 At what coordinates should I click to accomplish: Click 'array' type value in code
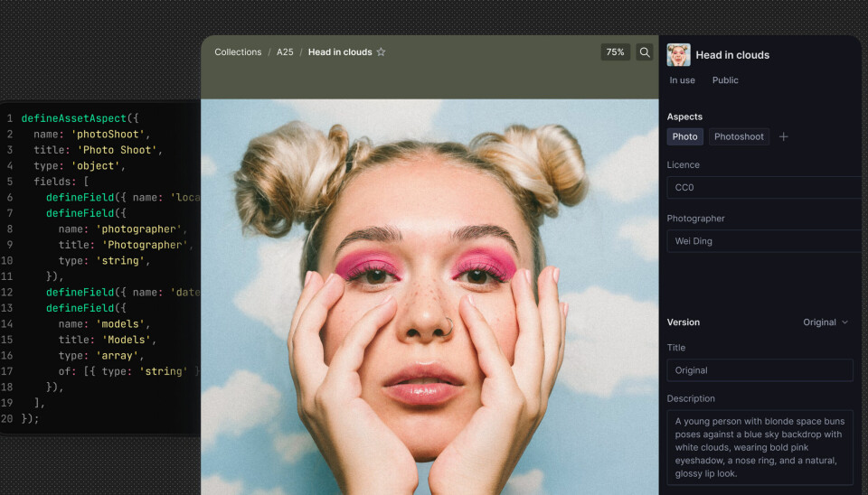(118, 356)
